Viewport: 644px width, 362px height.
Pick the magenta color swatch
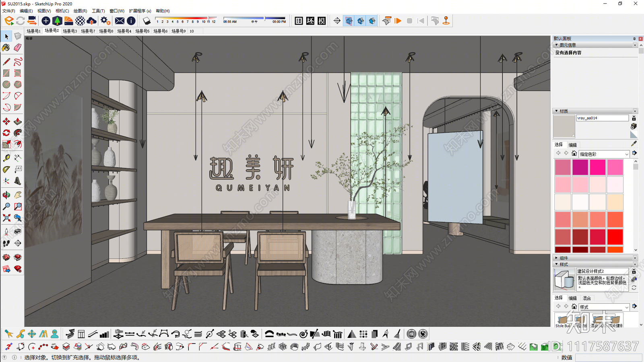[580, 167]
